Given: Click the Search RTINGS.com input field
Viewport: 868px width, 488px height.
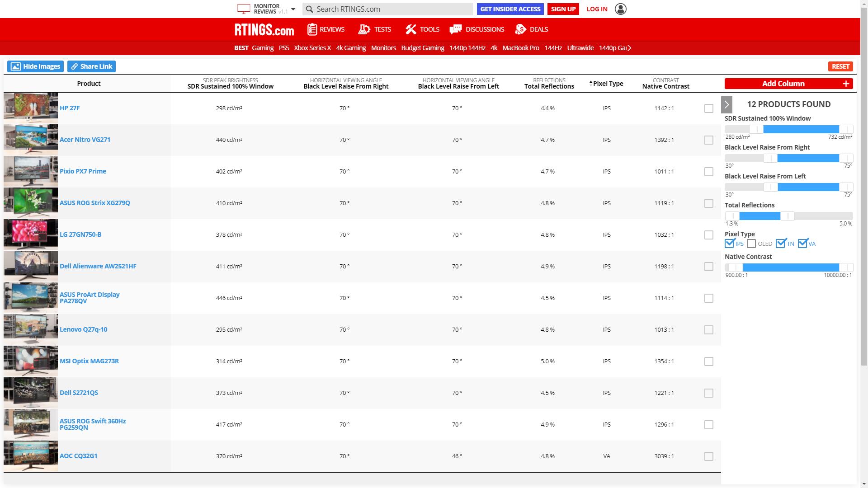Looking at the screenshot, I should (x=388, y=9).
